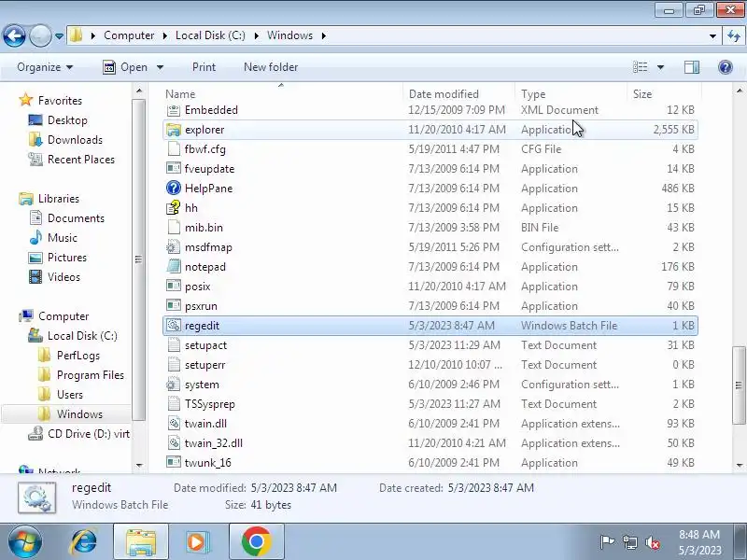Viewport: 747px width, 560px height.
Task: Expand the Windows breadcrumb arrow
Action: click(x=324, y=35)
